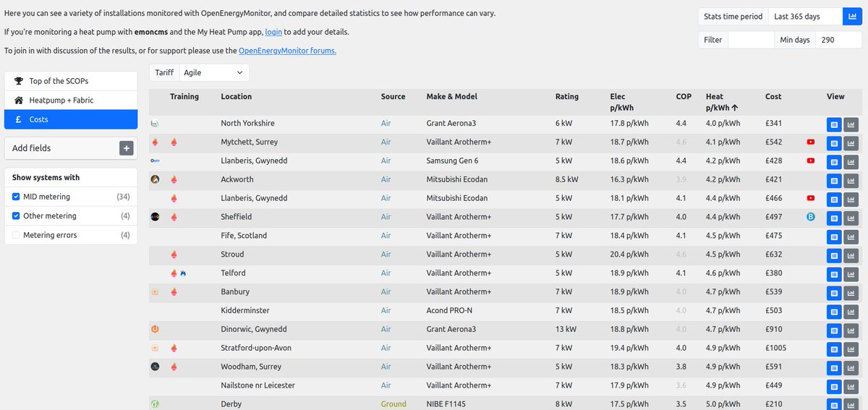Click the '8.5 kW' rating cell

[567, 179]
